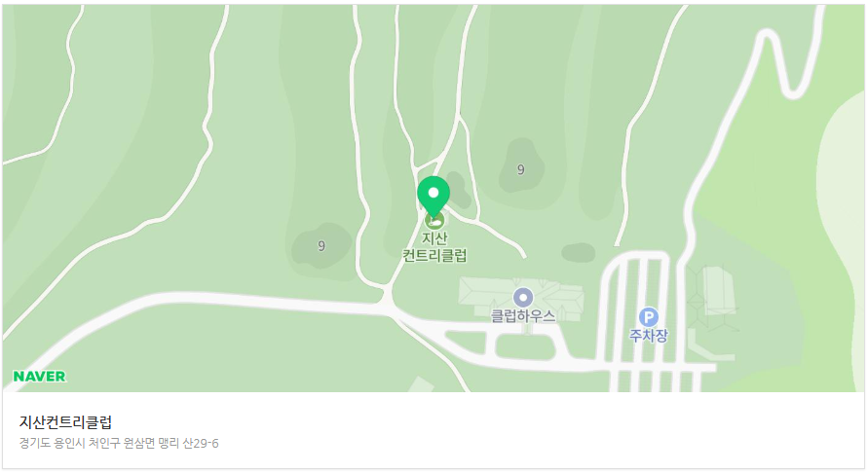Select the 주차장 text label
This screenshot has height=472, width=868.
649,335
